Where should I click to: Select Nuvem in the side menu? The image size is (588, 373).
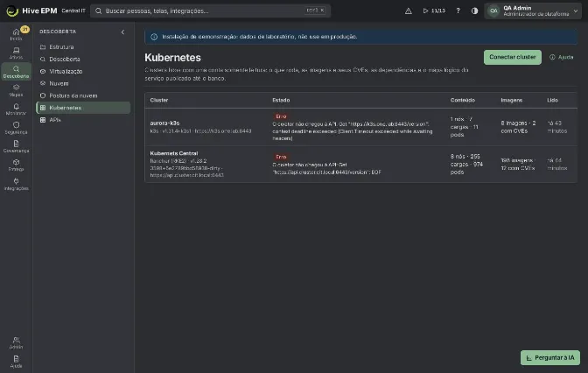click(83, 83)
